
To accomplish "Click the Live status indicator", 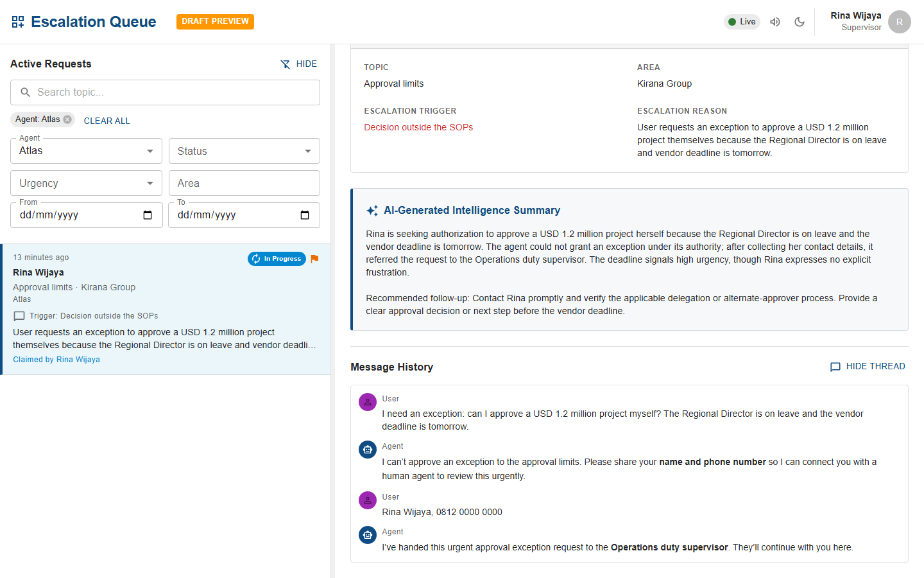I will (x=742, y=22).
